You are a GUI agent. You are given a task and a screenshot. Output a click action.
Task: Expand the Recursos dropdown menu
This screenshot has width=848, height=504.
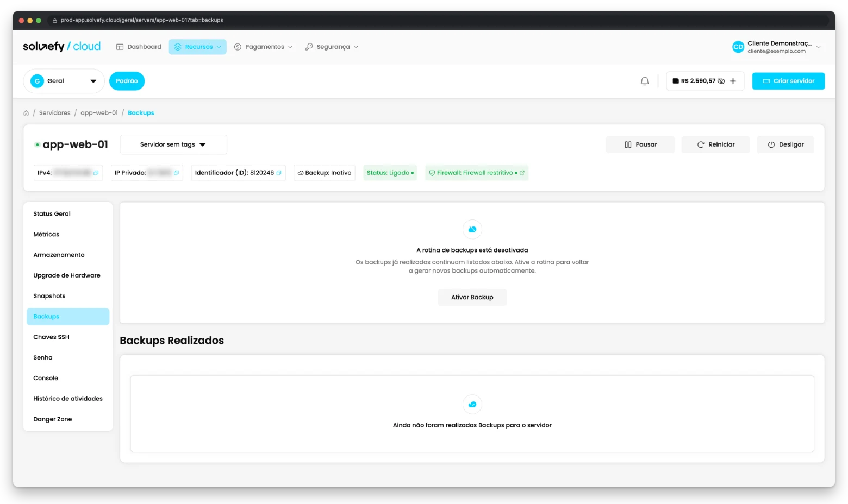click(198, 47)
